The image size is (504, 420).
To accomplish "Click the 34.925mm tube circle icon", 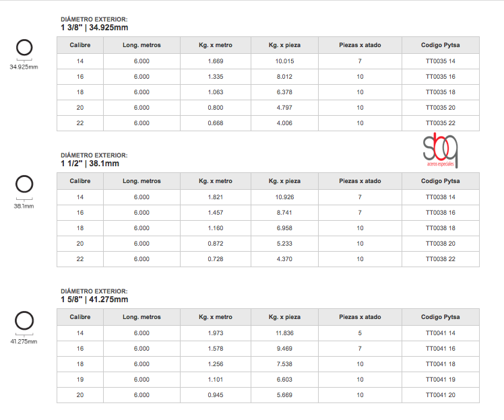I will (24, 48).
